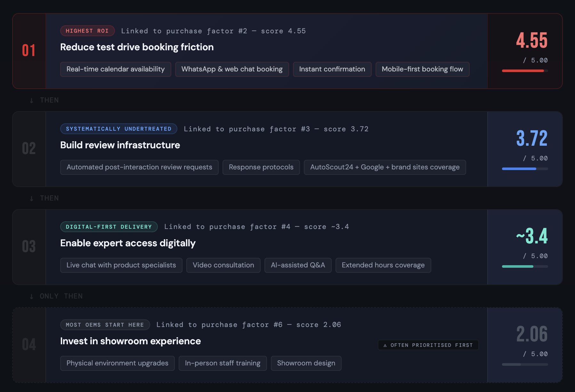
Task: Collapse the Invest in showroom experience card
Action: (x=130, y=341)
